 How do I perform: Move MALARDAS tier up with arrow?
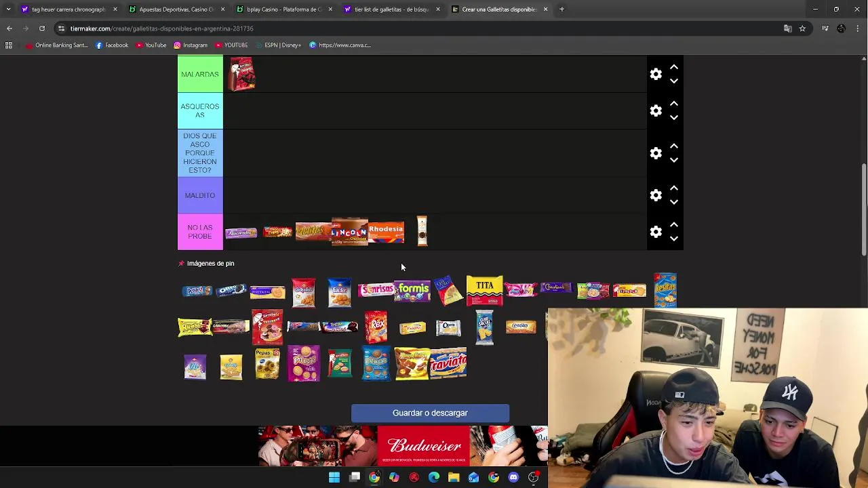point(674,67)
